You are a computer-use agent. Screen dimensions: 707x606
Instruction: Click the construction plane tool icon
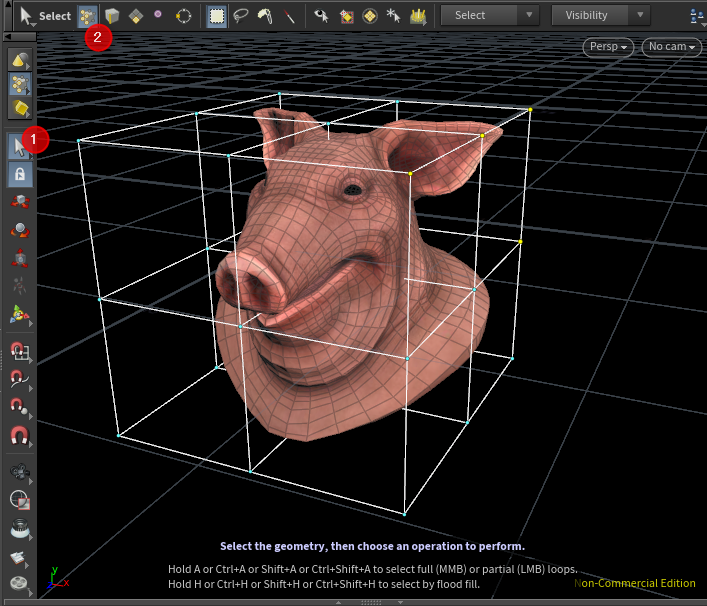[19, 558]
